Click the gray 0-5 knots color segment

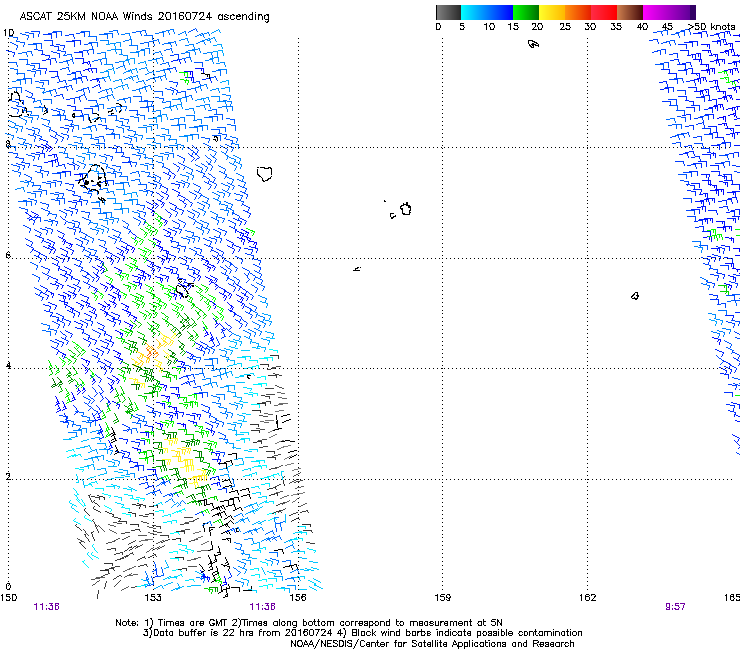(448, 12)
